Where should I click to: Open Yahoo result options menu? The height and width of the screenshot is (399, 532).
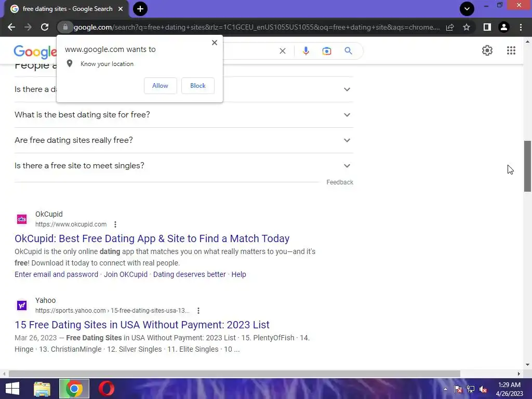click(198, 311)
